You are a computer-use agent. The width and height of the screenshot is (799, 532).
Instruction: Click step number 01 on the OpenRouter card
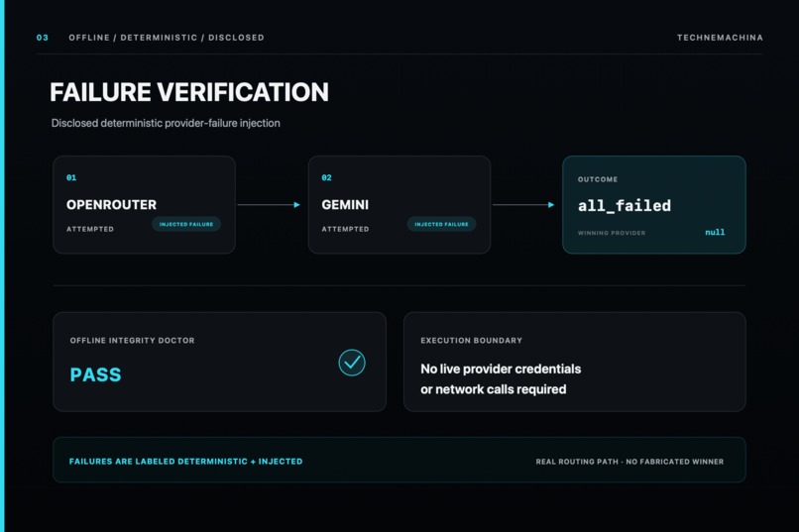tap(71, 177)
